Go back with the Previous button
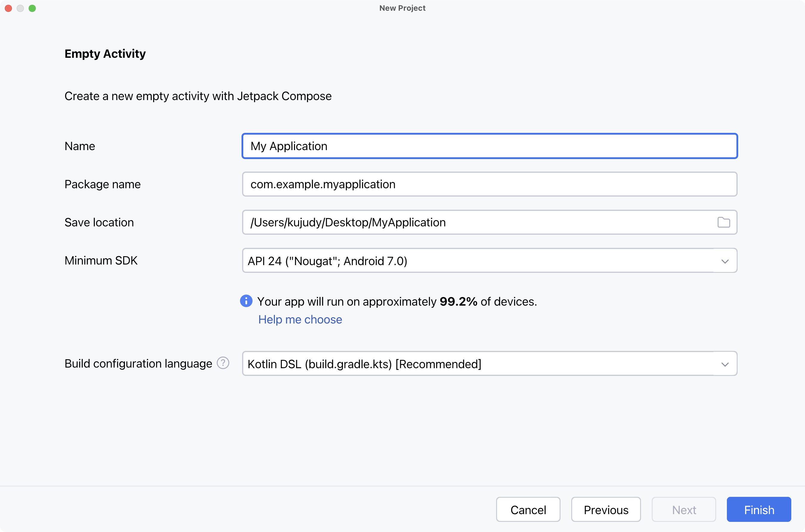The width and height of the screenshot is (805, 532). [x=606, y=510]
